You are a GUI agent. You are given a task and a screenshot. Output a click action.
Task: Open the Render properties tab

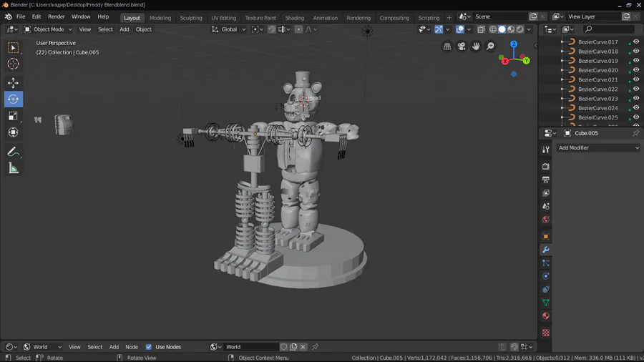coord(546,166)
